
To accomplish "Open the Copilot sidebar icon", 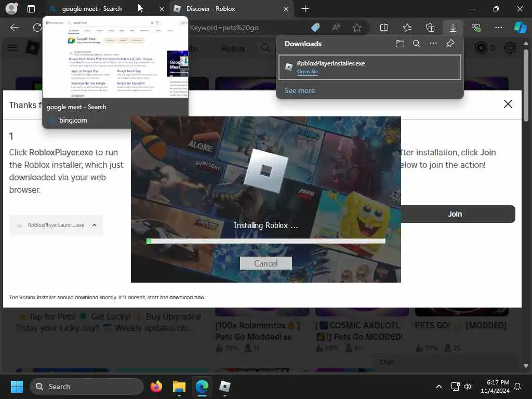I will coord(520,28).
